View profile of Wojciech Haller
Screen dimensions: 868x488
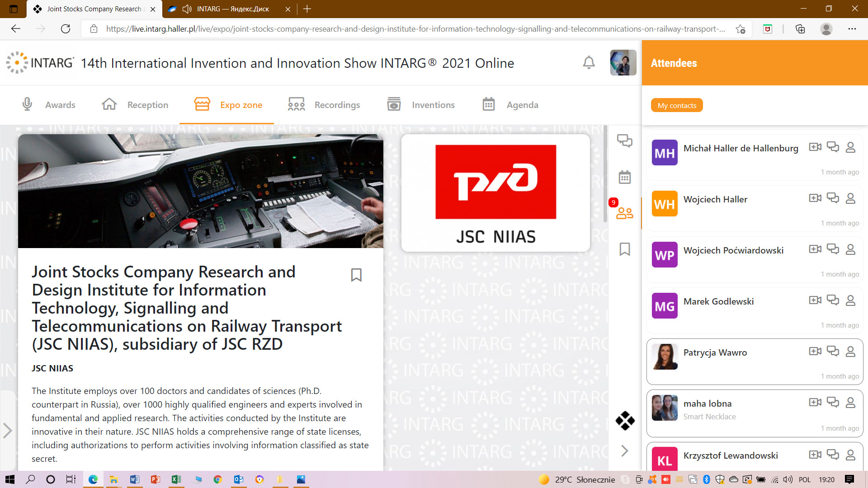click(x=850, y=198)
